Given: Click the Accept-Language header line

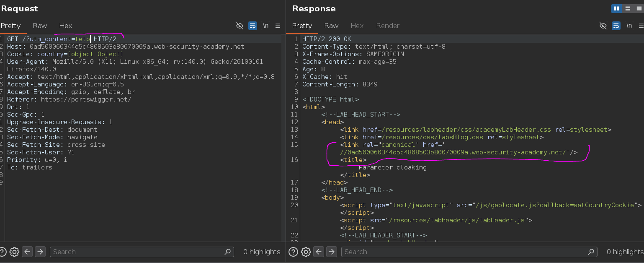Looking at the screenshot, I should coord(65,84).
